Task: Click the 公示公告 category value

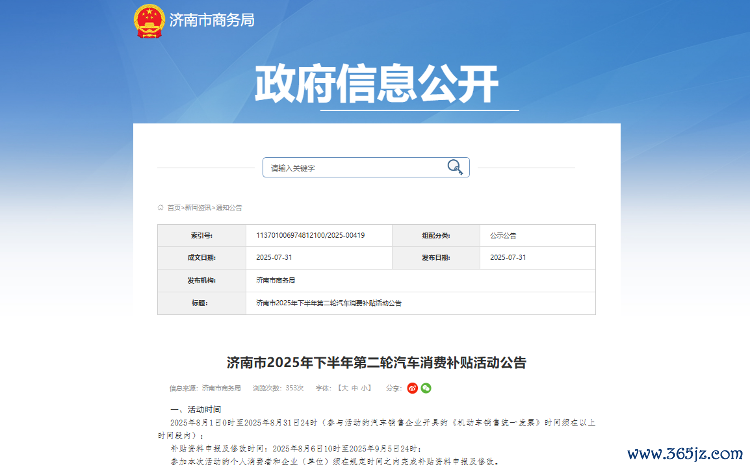Action: tap(503, 236)
